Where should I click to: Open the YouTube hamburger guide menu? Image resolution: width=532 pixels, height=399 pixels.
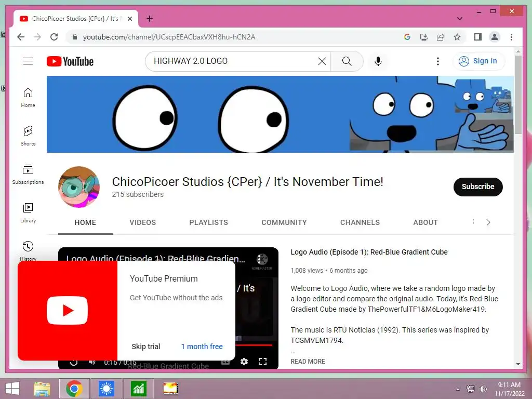coord(28,61)
